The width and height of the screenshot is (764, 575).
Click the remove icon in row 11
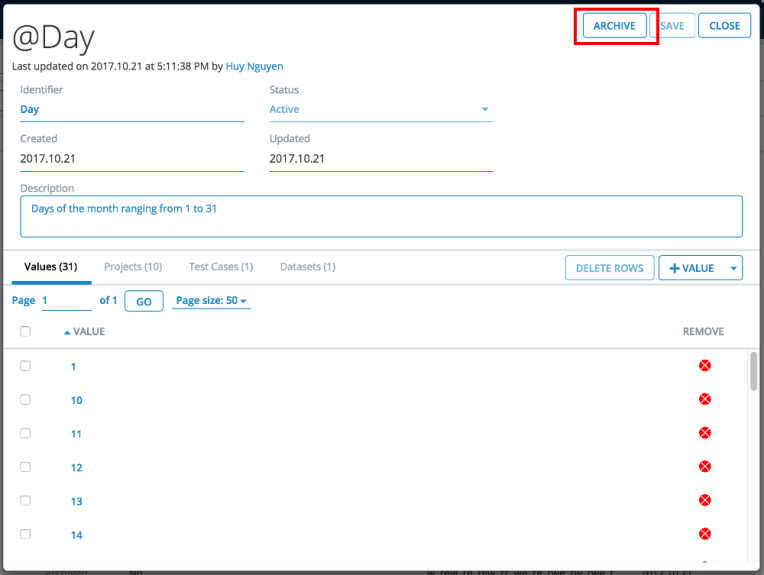tap(704, 433)
